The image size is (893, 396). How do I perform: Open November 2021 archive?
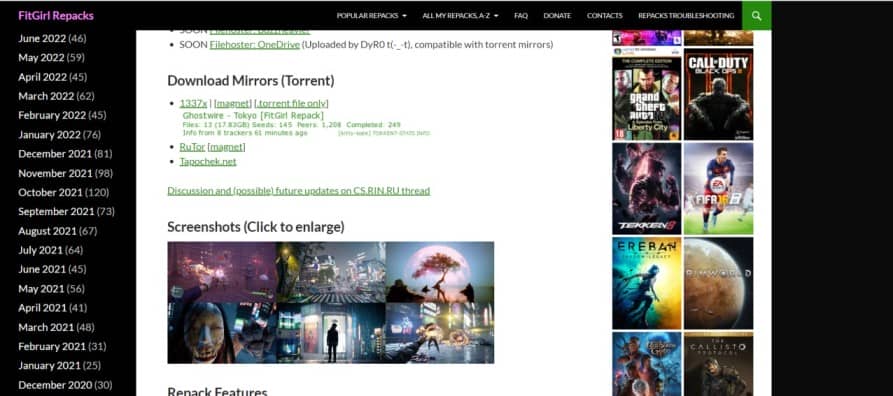55,173
